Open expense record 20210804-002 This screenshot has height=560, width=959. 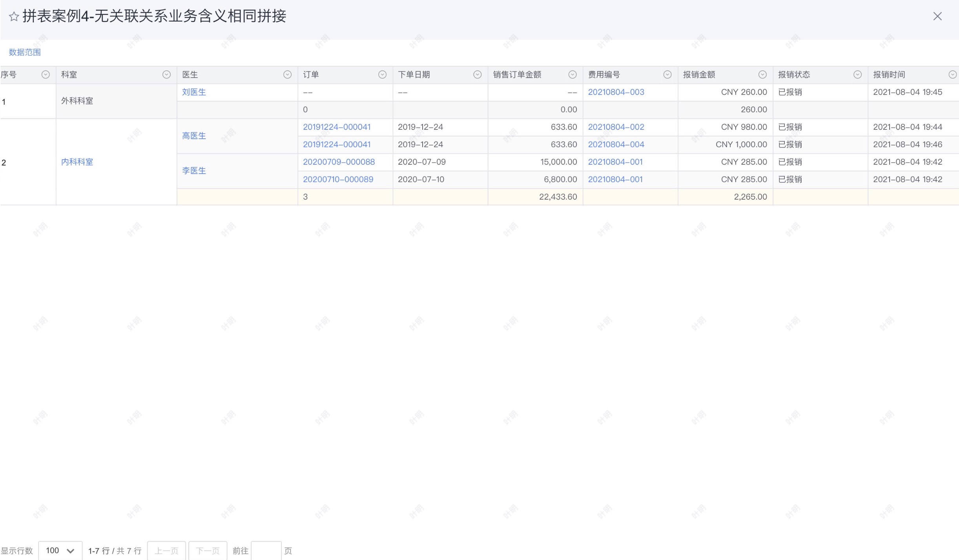point(616,127)
